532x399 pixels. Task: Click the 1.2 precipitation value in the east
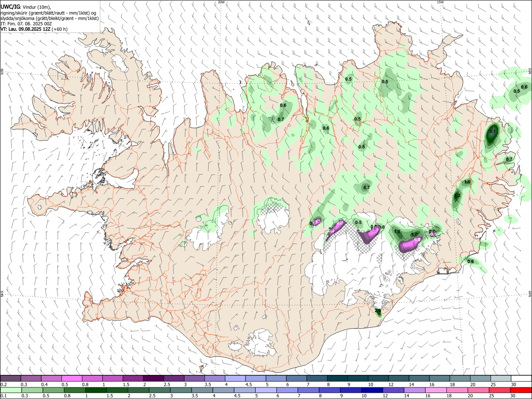(x=457, y=196)
